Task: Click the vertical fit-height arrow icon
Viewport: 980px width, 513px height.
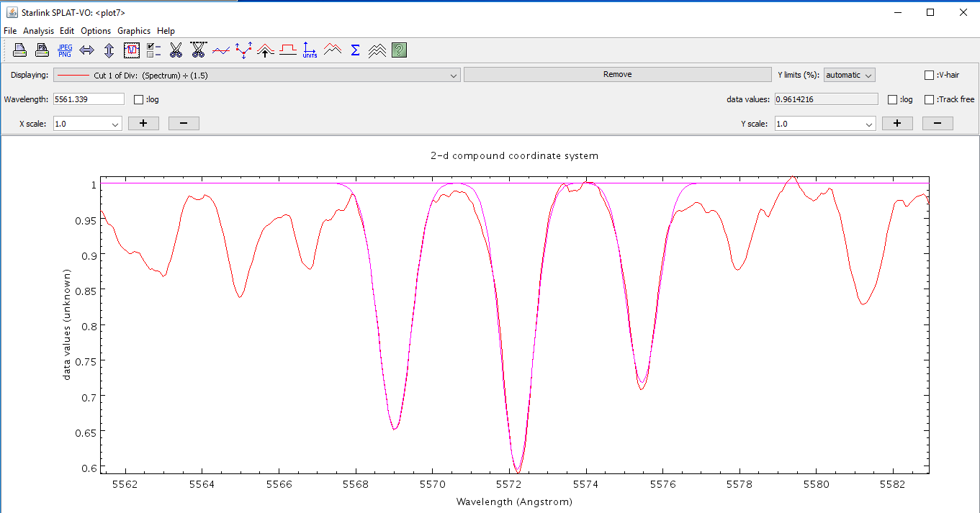Action: click(x=109, y=50)
